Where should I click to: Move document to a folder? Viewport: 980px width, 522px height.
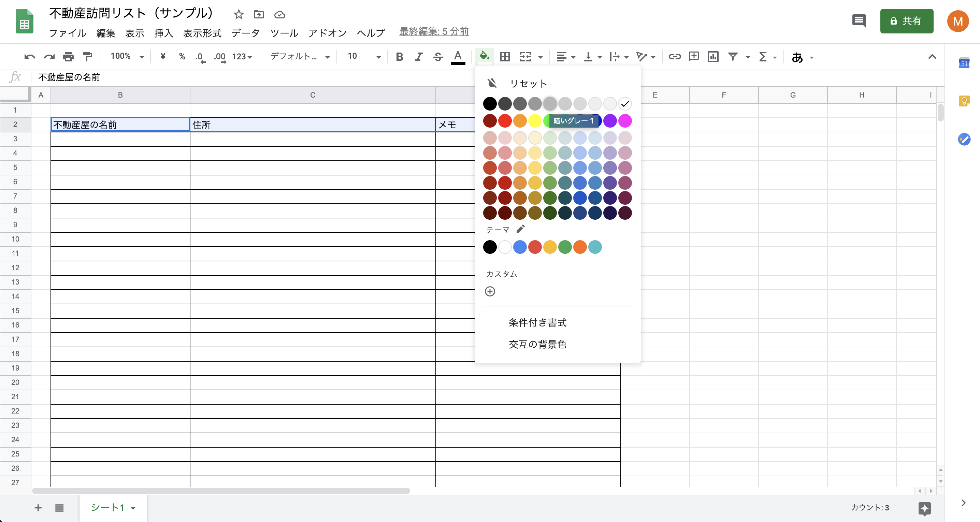coord(259,14)
